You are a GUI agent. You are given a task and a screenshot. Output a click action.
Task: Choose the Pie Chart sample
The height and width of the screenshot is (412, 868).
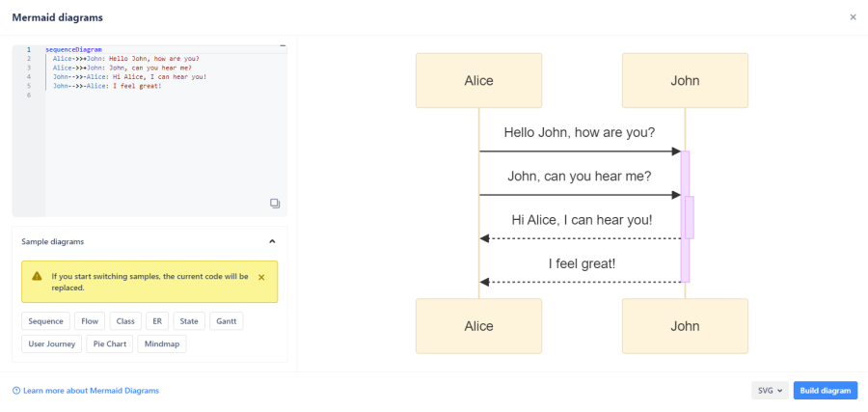coord(109,343)
